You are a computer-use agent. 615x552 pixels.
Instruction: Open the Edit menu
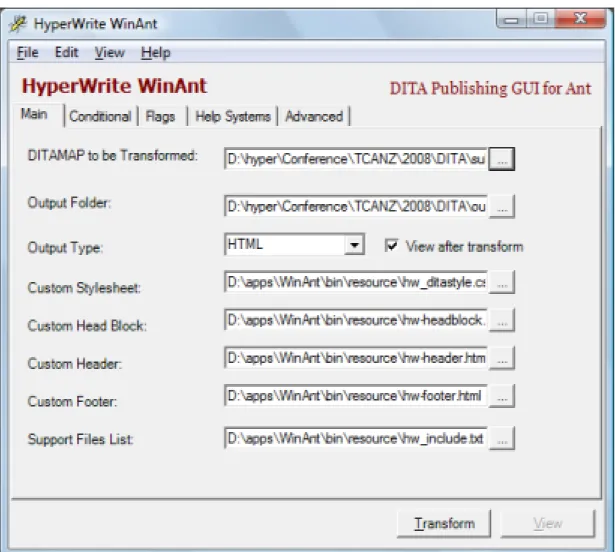tap(66, 53)
